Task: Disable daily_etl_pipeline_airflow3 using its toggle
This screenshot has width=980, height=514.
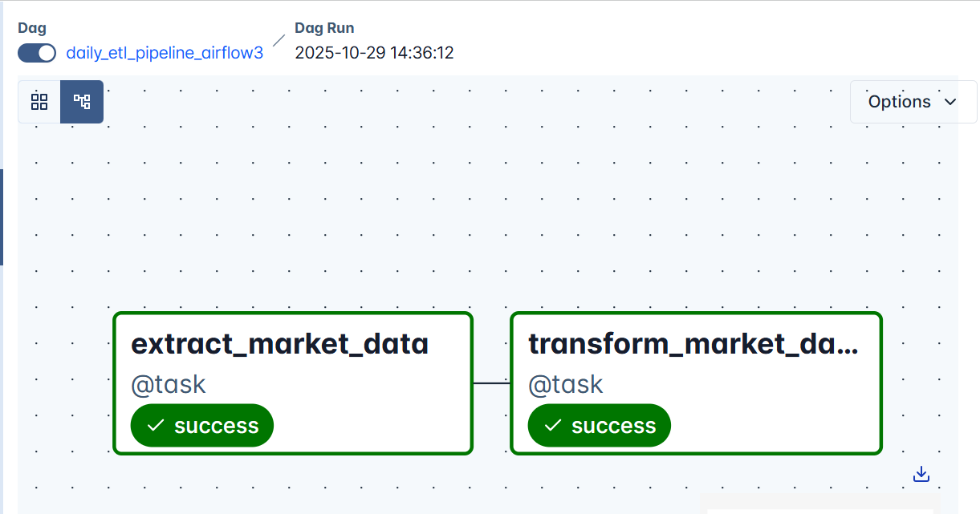Action: (35, 53)
